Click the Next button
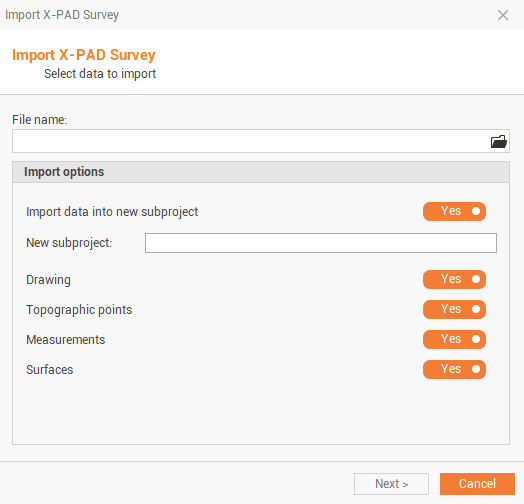 pos(391,484)
